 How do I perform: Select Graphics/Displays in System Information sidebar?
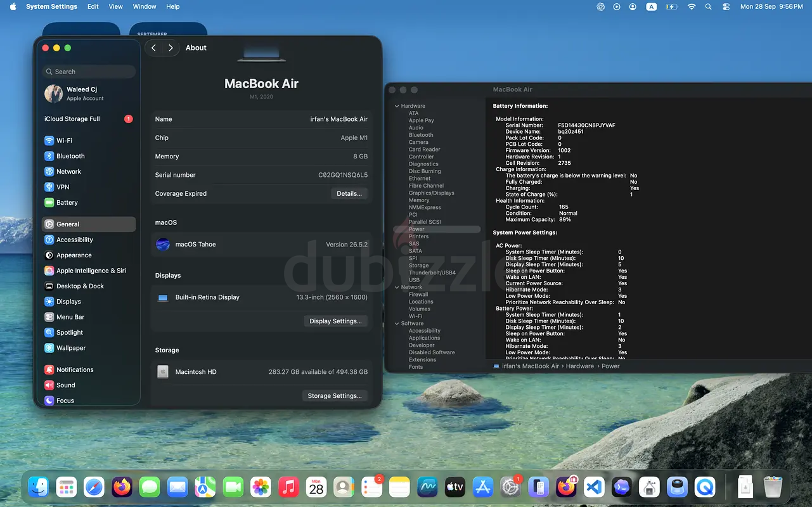coord(432,193)
